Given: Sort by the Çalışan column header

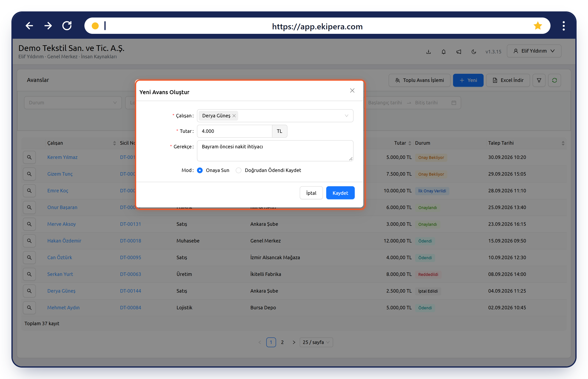Looking at the screenshot, I should coord(81,143).
